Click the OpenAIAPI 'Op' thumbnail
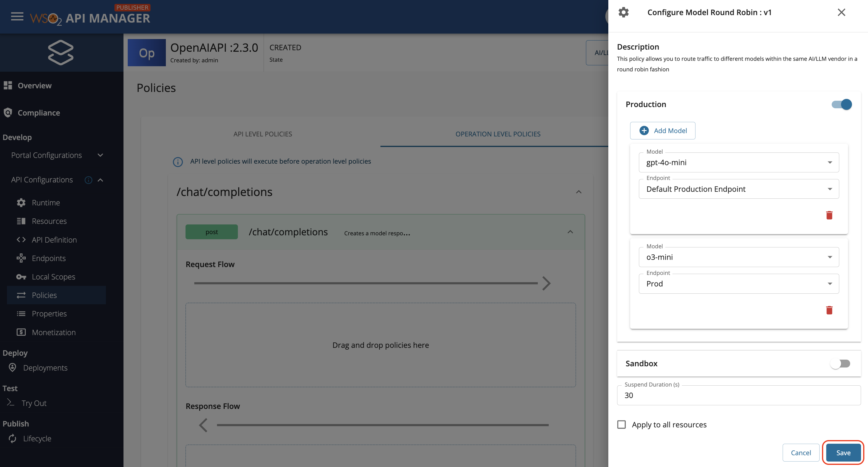Screen dimensions: 868x467 point(146,53)
